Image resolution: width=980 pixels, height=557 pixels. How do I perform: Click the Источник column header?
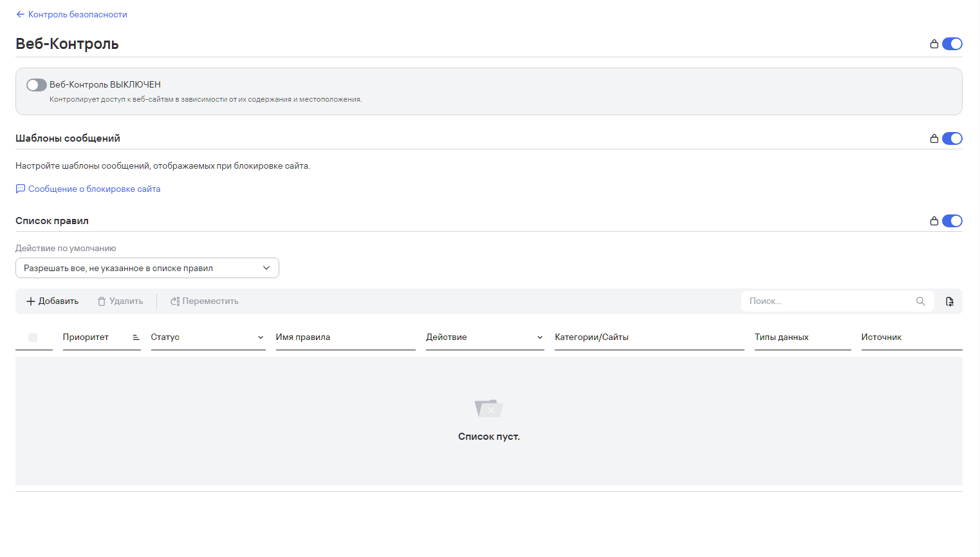click(x=882, y=337)
